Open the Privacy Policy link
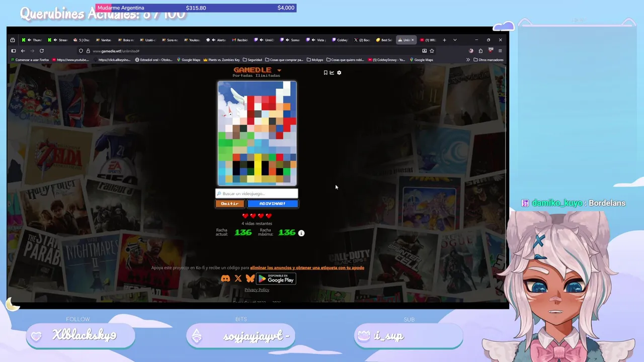The width and height of the screenshot is (644, 362). pos(257,290)
